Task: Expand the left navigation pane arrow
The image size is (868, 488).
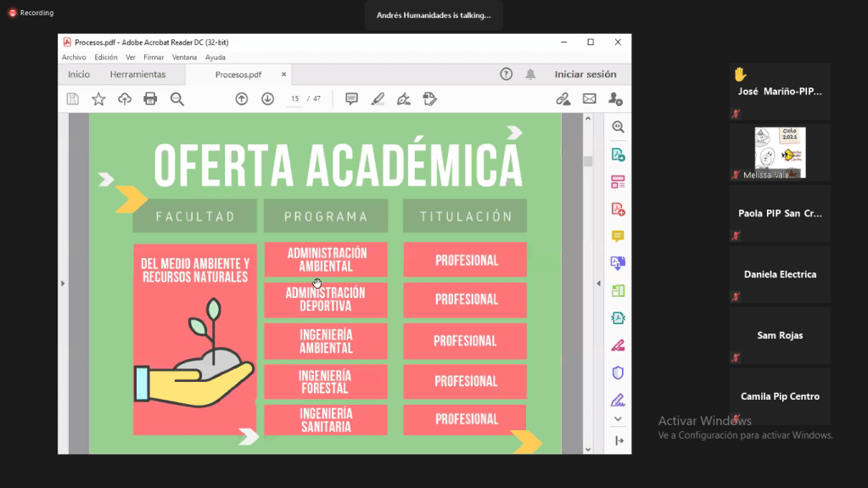Action: 63,283
